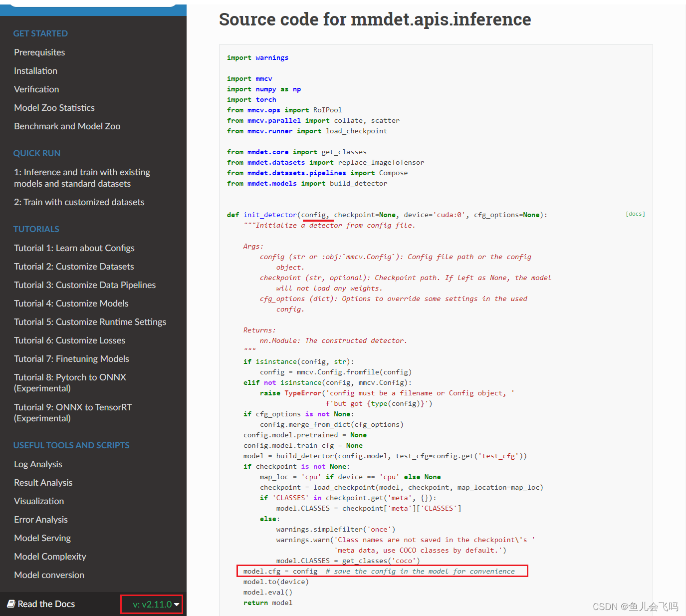This screenshot has height=616, width=686.
Task: Open Tutorial 1: Learn about Configs
Action: (x=74, y=248)
